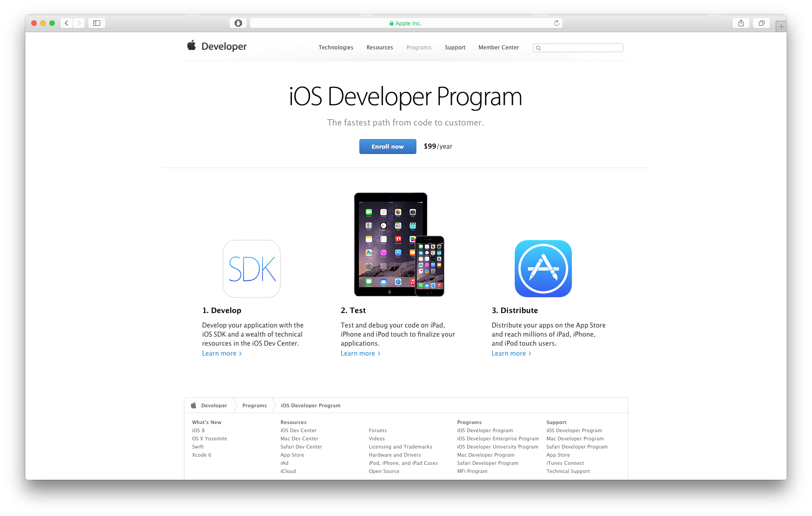Open iCloud footer link

(288, 471)
